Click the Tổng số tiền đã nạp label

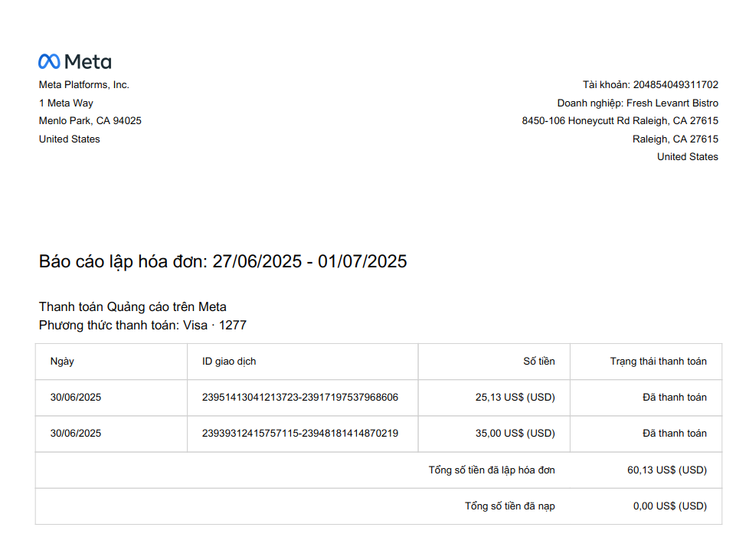tap(510, 506)
